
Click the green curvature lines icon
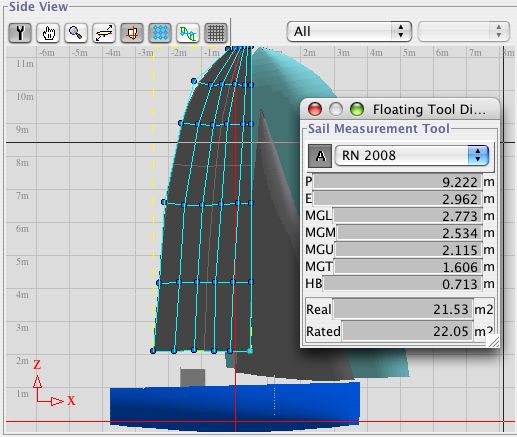(188, 33)
